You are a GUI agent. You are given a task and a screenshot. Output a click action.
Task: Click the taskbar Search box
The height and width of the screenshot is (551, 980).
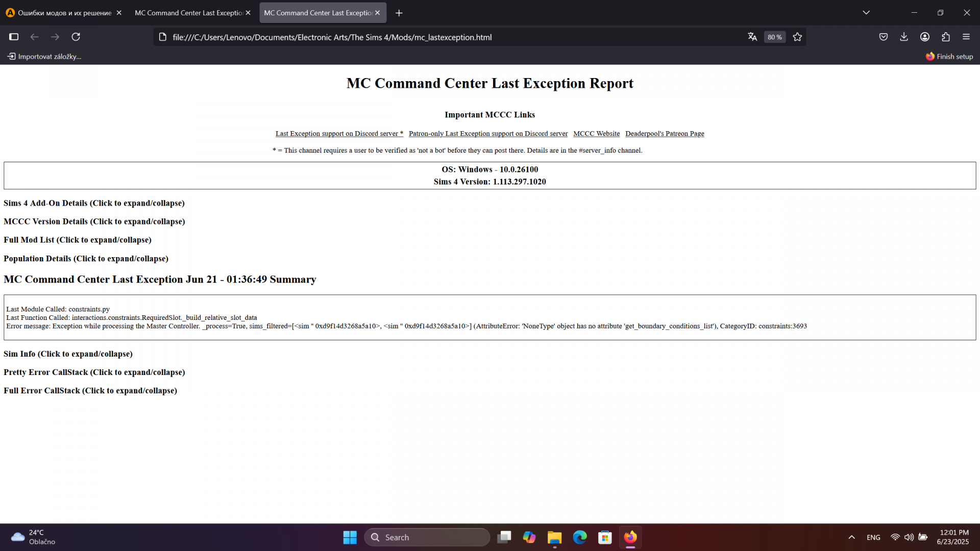[x=427, y=537]
